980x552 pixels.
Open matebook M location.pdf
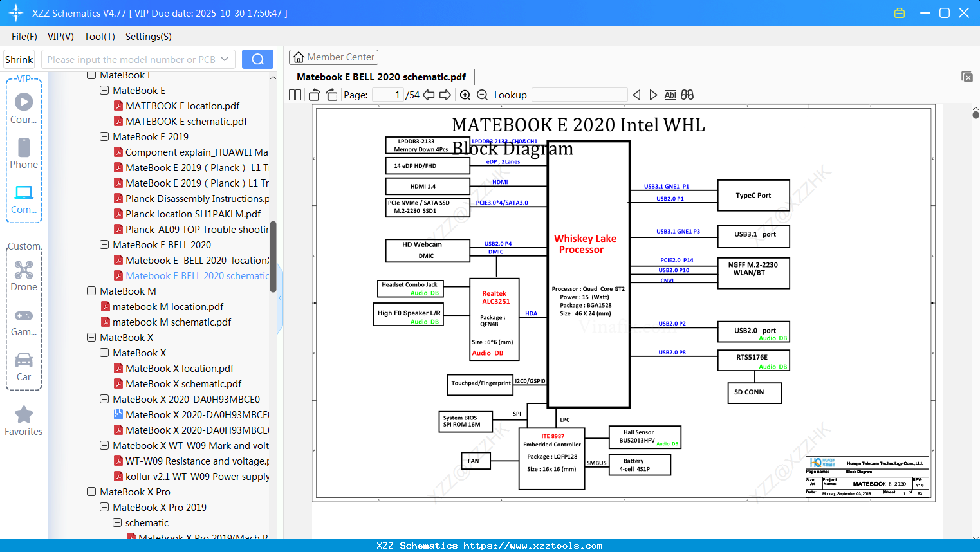coord(162,307)
